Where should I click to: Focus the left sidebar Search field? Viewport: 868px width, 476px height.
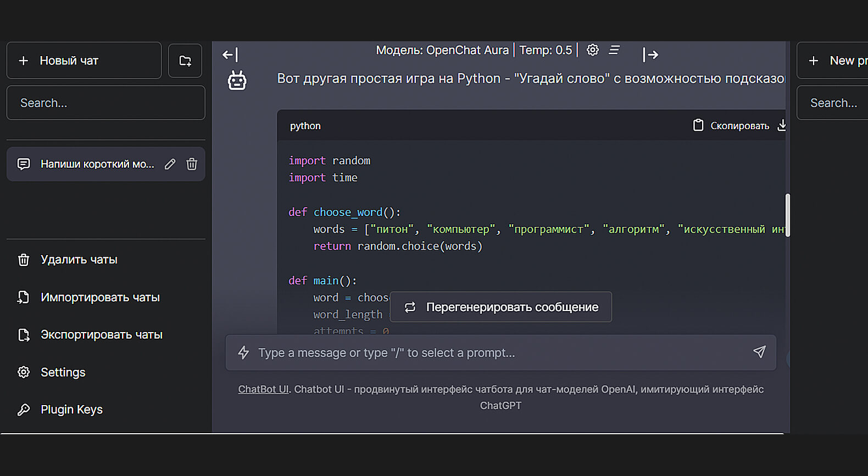(105, 103)
